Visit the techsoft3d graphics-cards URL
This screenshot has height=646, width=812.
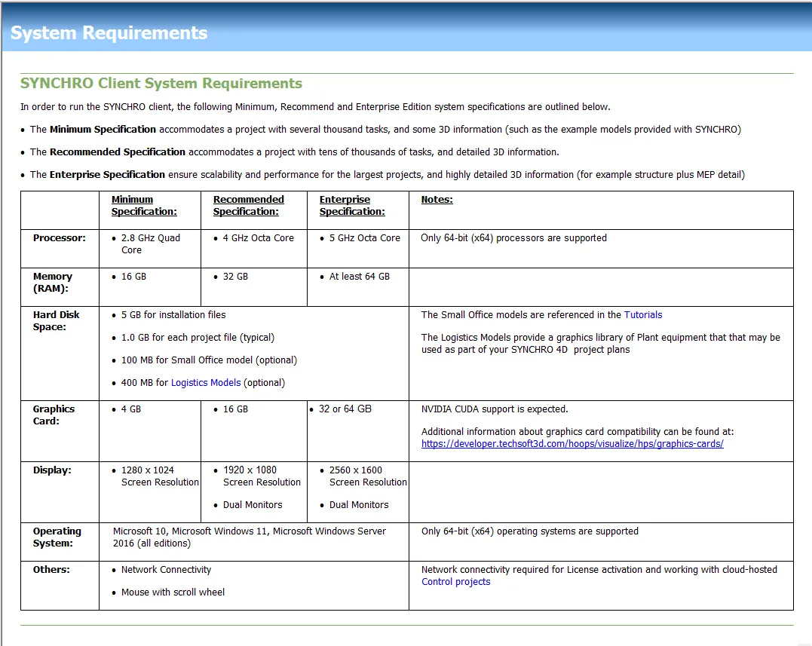click(572, 444)
